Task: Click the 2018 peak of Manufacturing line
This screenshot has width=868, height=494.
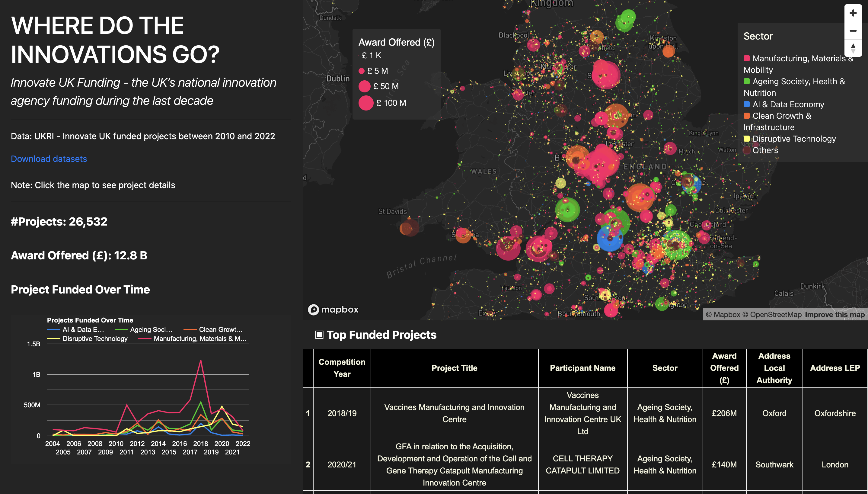Action: (x=201, y=361)
